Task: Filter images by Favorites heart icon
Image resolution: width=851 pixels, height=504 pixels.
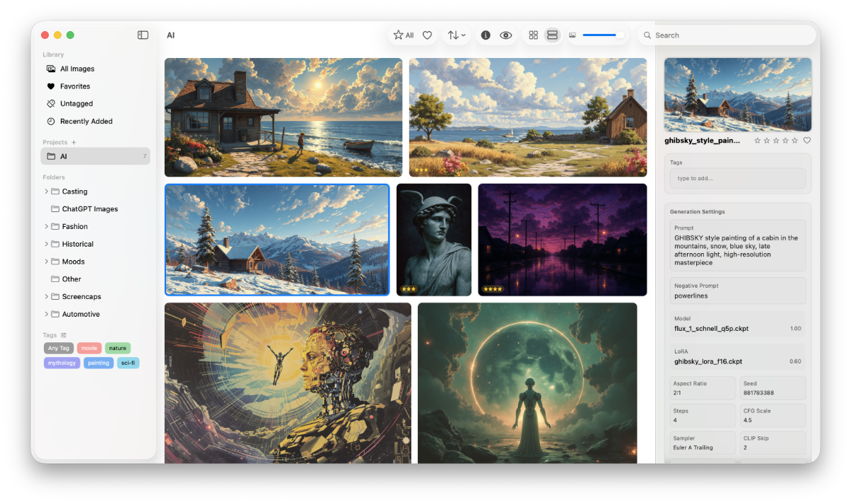Action: click(427, 34)
